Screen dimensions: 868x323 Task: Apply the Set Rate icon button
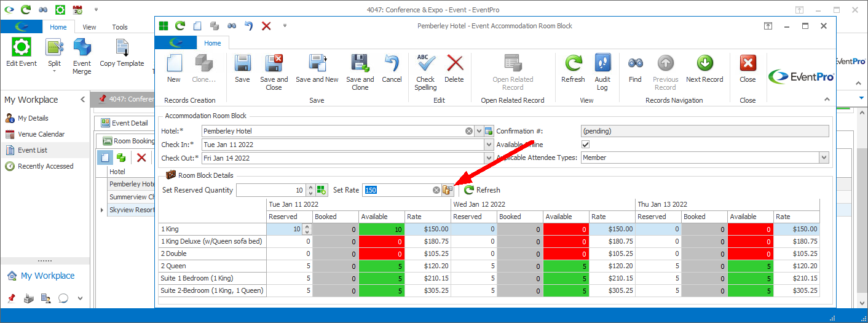(448, 190)
